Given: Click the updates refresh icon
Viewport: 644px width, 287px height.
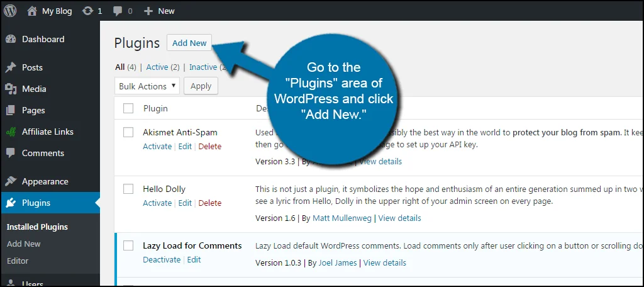Looking at the screenshot, I should pos(87,11).
